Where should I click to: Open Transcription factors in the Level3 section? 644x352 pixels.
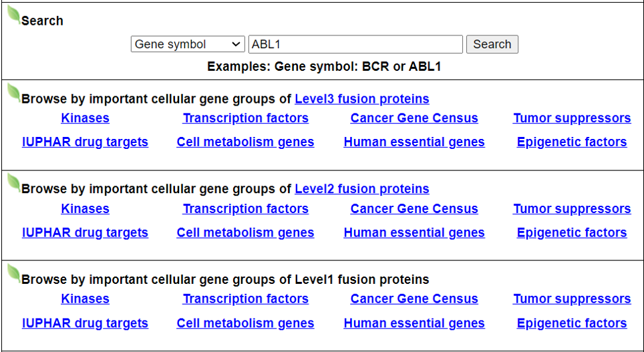click(x=245, y=118)
